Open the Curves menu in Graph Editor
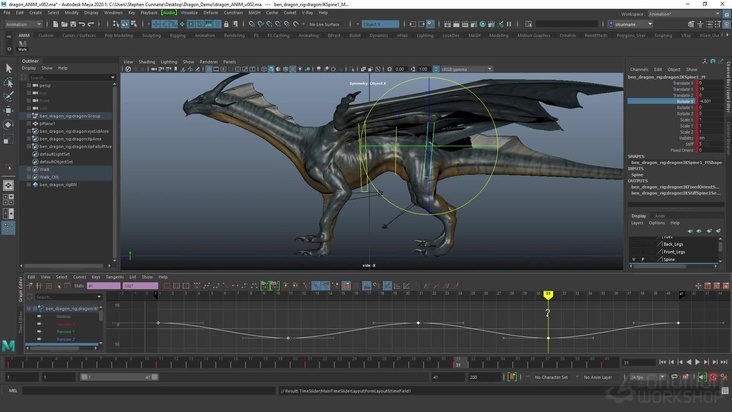The width and height of the screenshot is (732, 412). pos(79,277)
